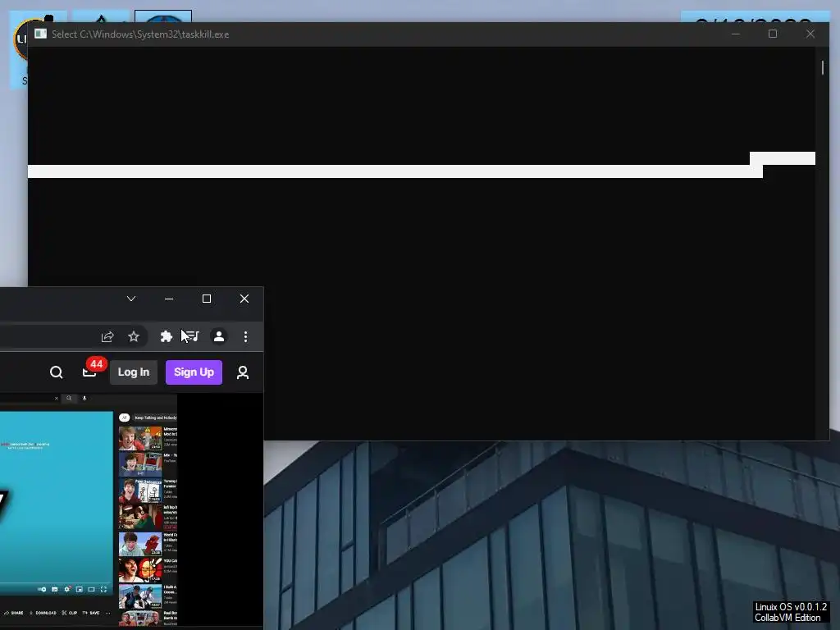Open the taskkill console window system icon
This screenshot has height=630, width=840.
[40, 34]
